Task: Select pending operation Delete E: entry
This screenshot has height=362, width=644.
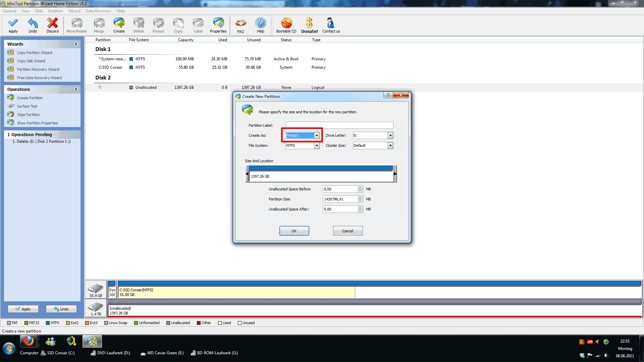Action: 42,141
